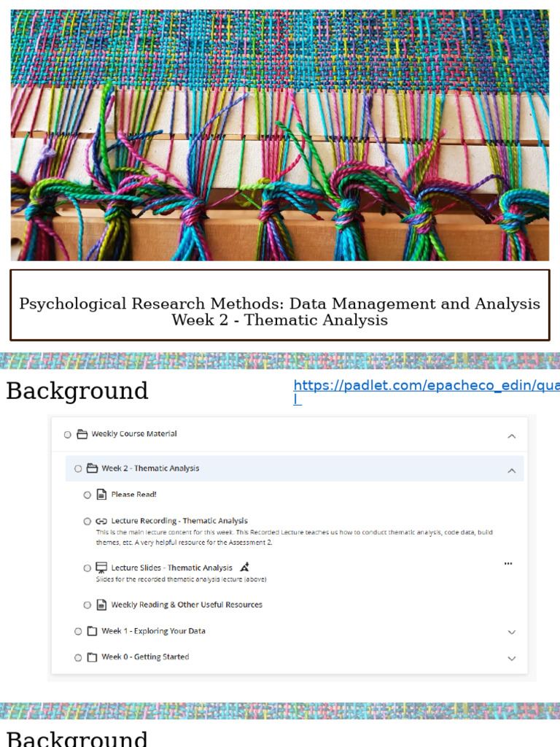Click the accessibility score icon after Lecture Slides
The image size is (560, 747).
245,567
